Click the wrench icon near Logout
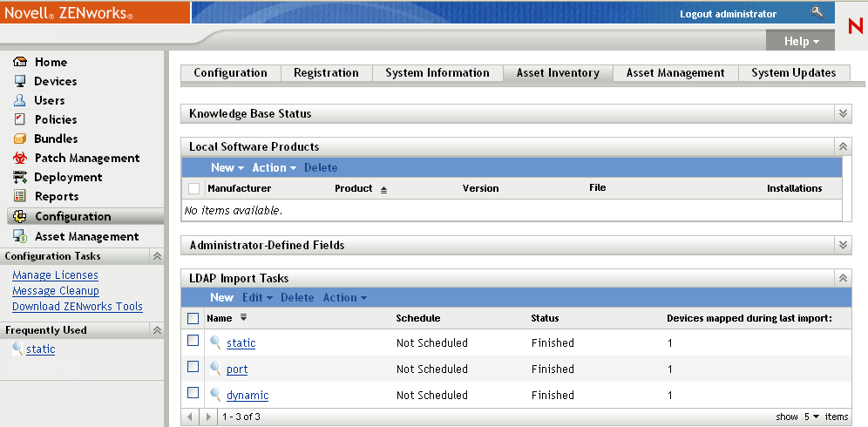This screenshot has width=868, height=427. [x=817, y=12]
